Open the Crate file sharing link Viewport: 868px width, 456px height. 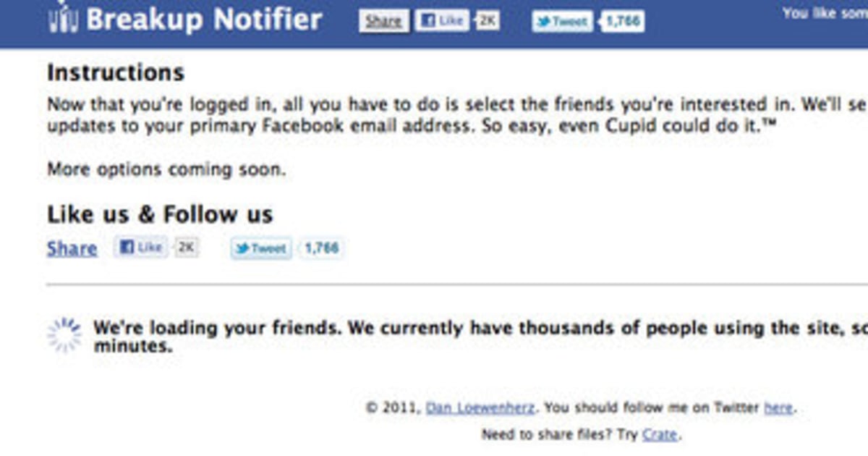(x=660, y=434)
